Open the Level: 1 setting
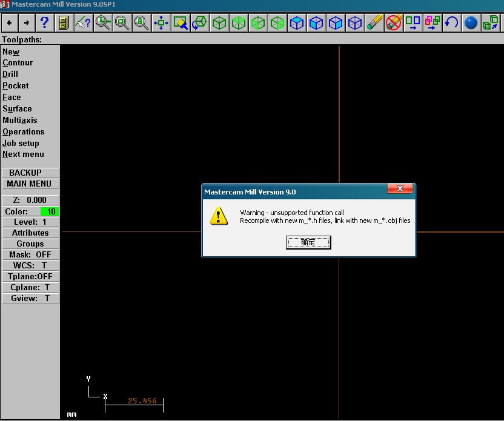Screen dimensions: 504x421 (30, 222)
